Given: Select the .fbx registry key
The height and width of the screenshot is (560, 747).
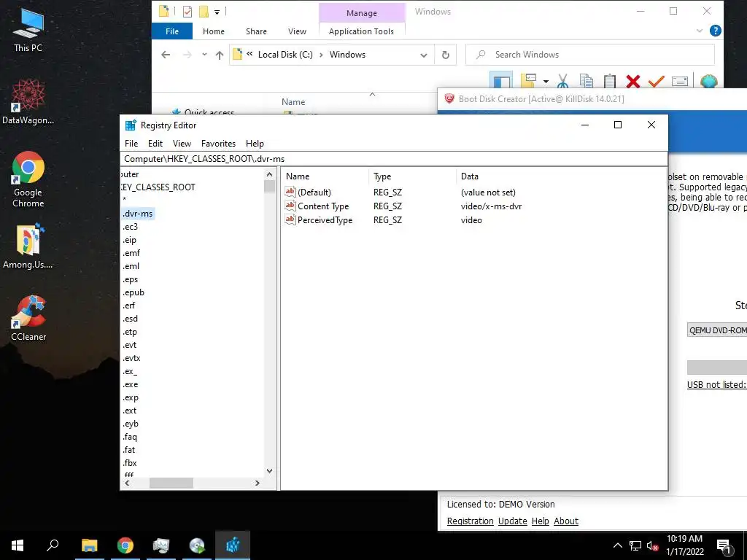Looking at the screenshot, I should coord(130,463).
